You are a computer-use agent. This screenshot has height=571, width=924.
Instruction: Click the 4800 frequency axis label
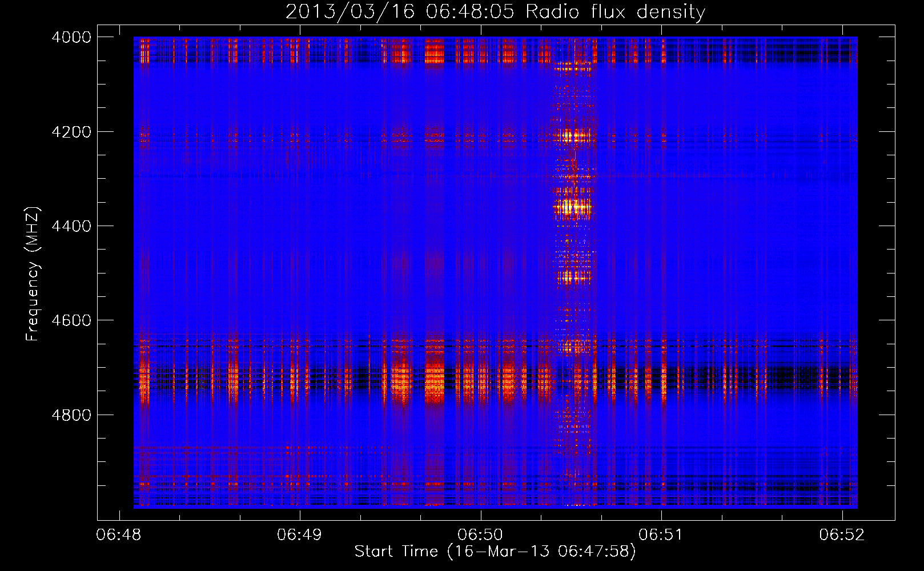tap(71, 415)
